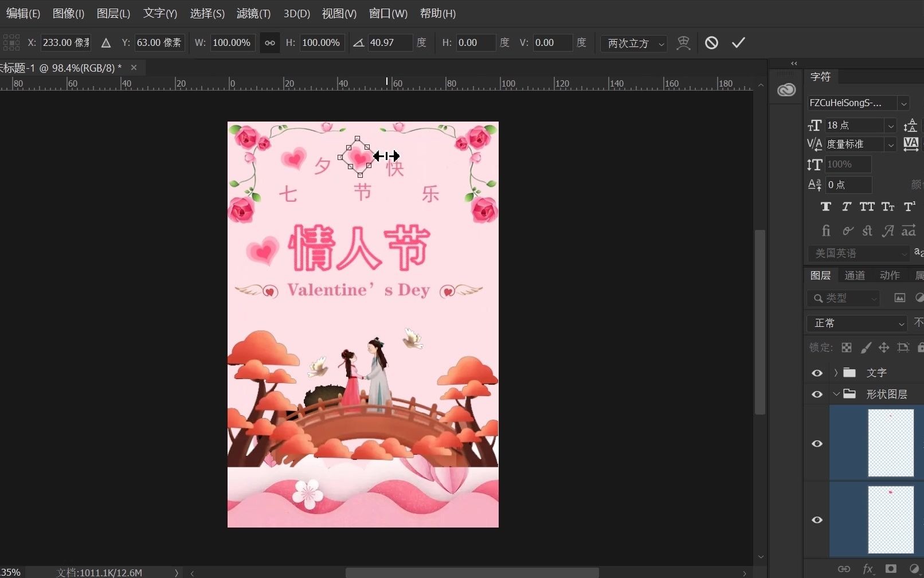Open the 图层(L) menu

coord(113,13)
